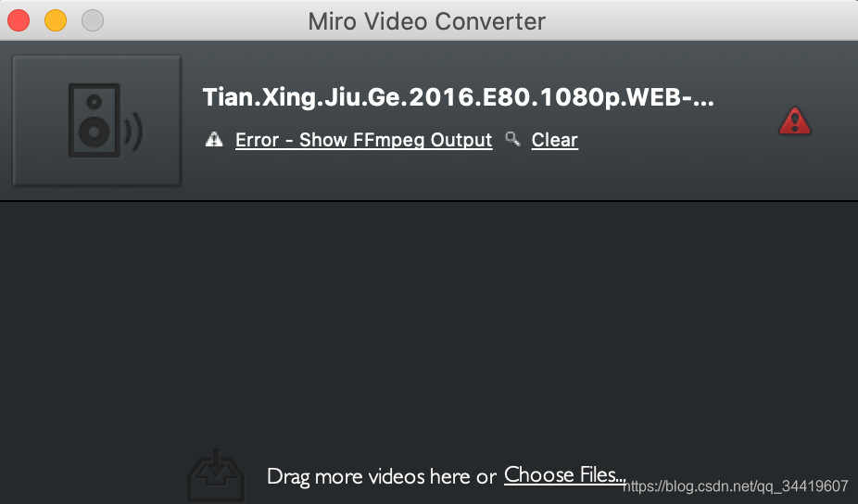Select the speaker audio thumbnail
The width and height of the screenshot is (858, 504).
coord(97,120)
